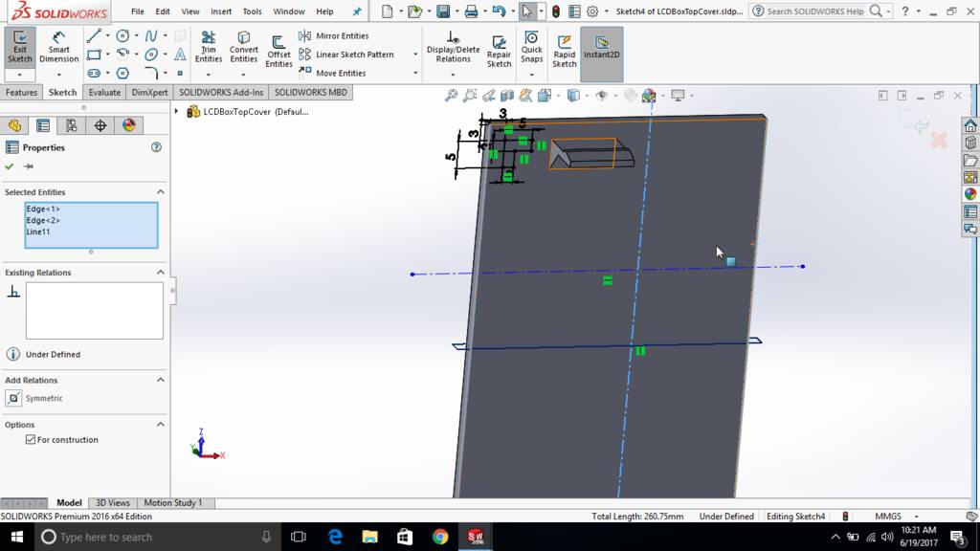Viewport: 980px width, 551px height.
Task: Accept properties with the green checkmark
Action: pos(11,166)
